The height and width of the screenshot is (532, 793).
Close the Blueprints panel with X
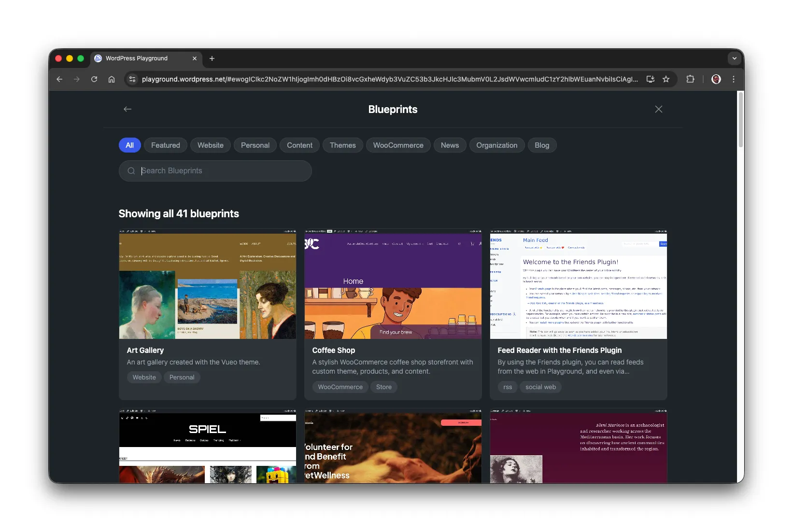[658, 109]
